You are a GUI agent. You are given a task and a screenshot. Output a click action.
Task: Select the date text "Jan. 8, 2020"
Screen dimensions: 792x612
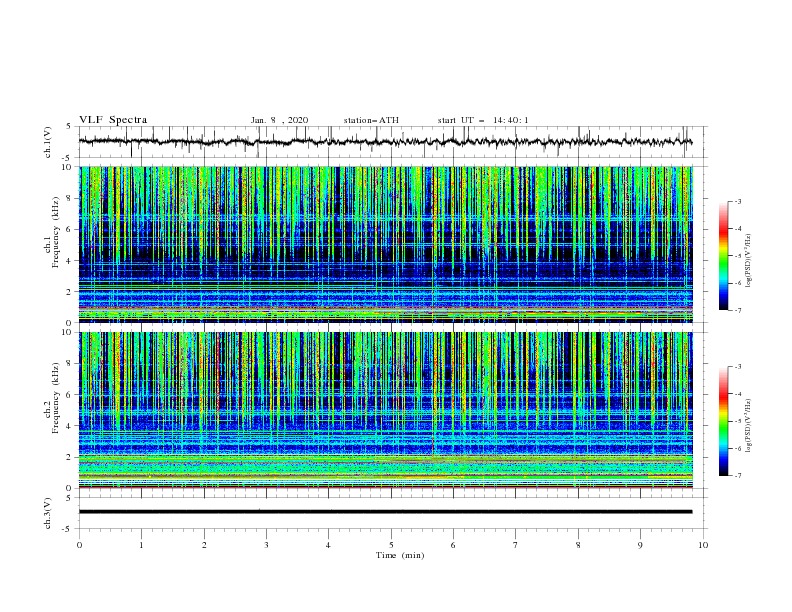click(279, 120)
